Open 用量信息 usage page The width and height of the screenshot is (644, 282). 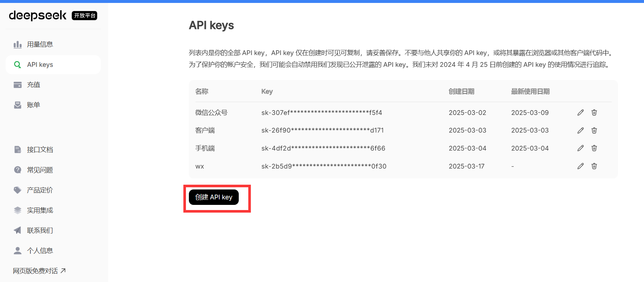coord(53,44)
